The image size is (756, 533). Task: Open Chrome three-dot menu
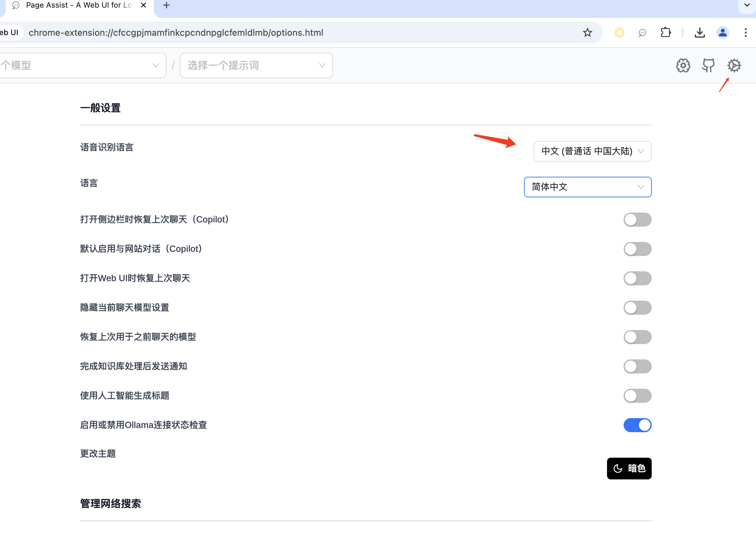click(745, 33)
